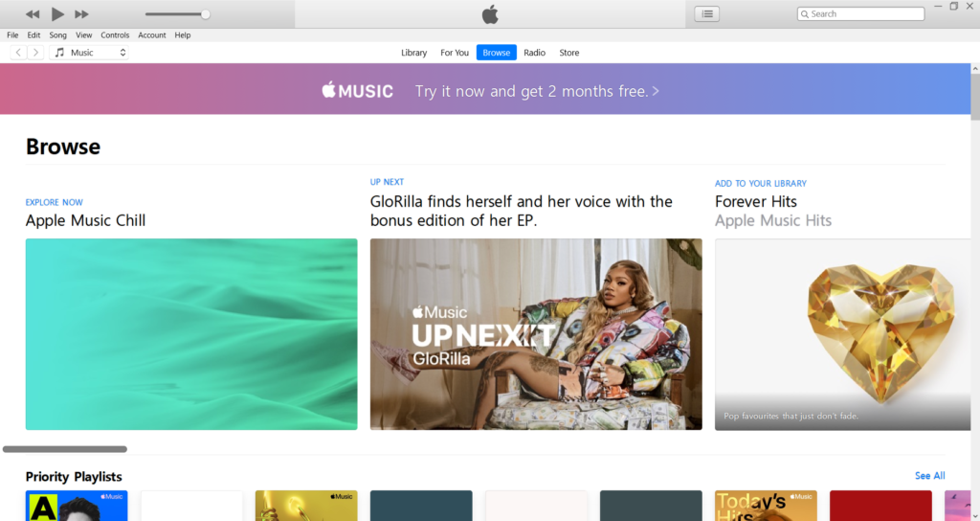Image resolution: width=980 pixels, height=521 pixels.
Task: Open the teal Apple Music Chill artwork
Action: [x=191, y=334]
